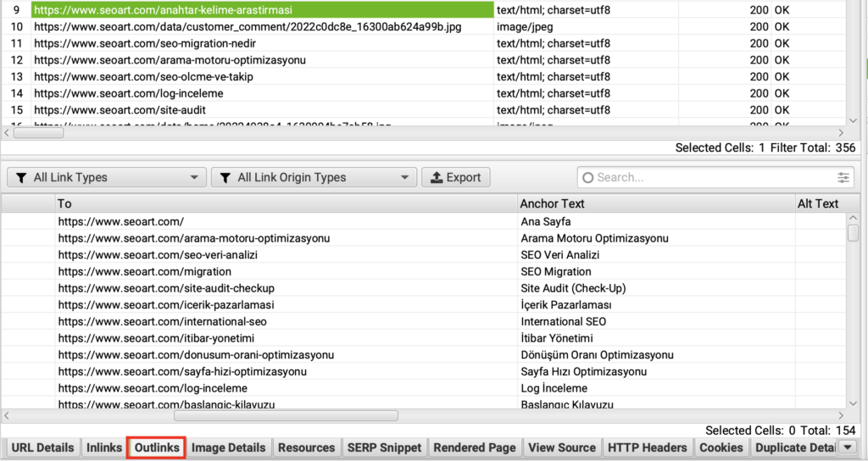Click the lower panel horizontal scrollbar

286,415
